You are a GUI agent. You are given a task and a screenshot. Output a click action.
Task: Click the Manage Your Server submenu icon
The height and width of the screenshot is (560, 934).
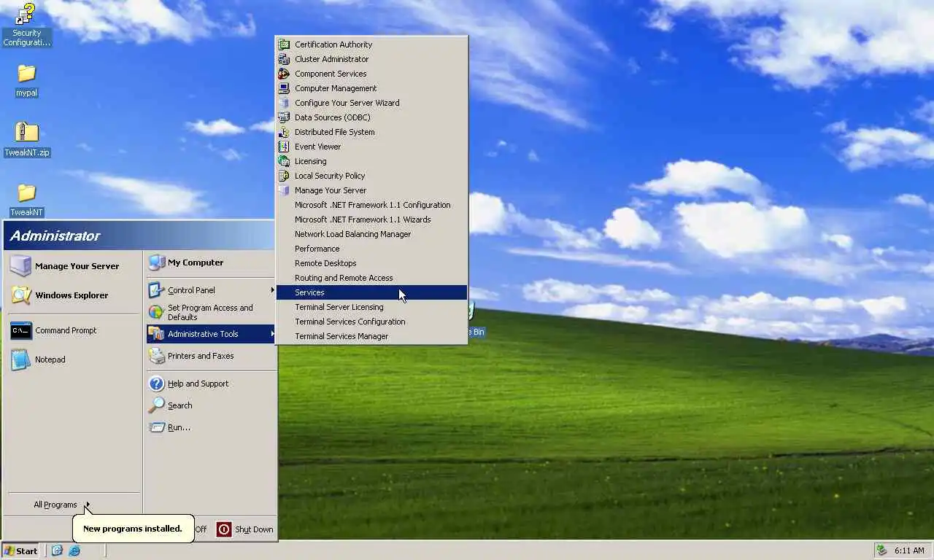(284, 190)
